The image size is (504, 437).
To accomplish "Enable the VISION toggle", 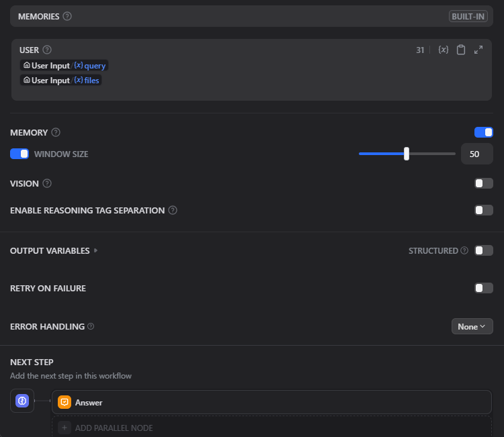I will point(483,183).
